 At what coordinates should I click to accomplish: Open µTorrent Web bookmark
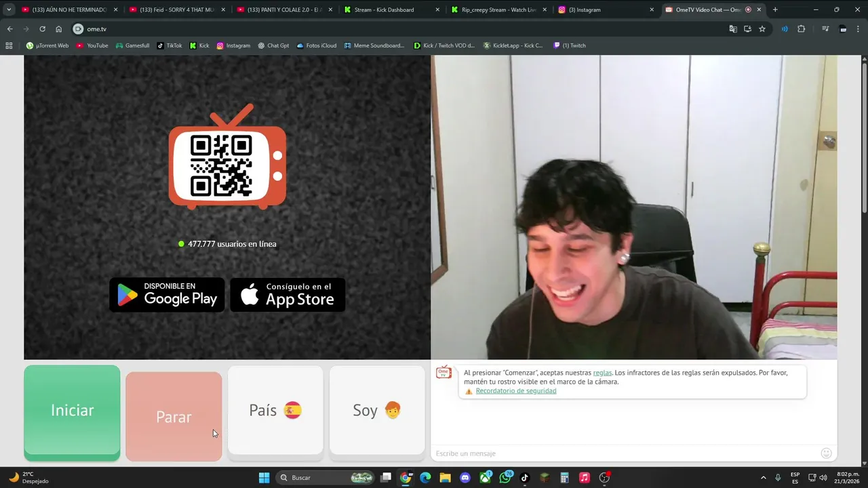[x=47, y=45]
